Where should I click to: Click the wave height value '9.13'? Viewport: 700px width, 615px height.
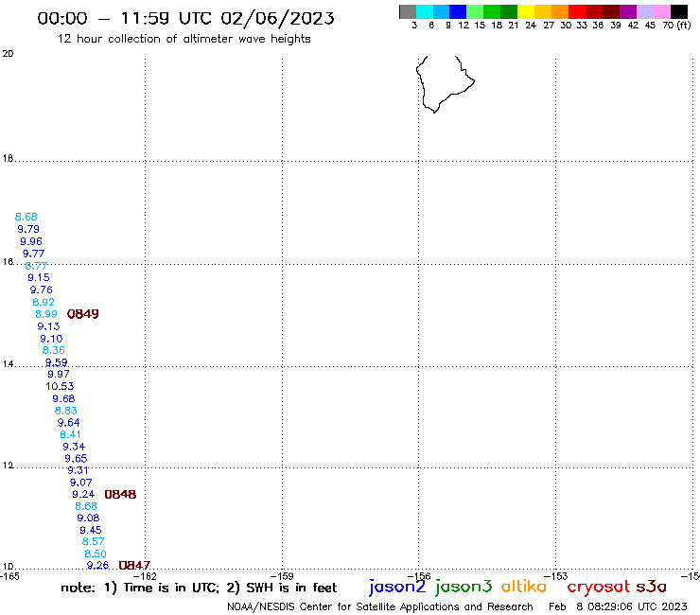coord(48,326)
